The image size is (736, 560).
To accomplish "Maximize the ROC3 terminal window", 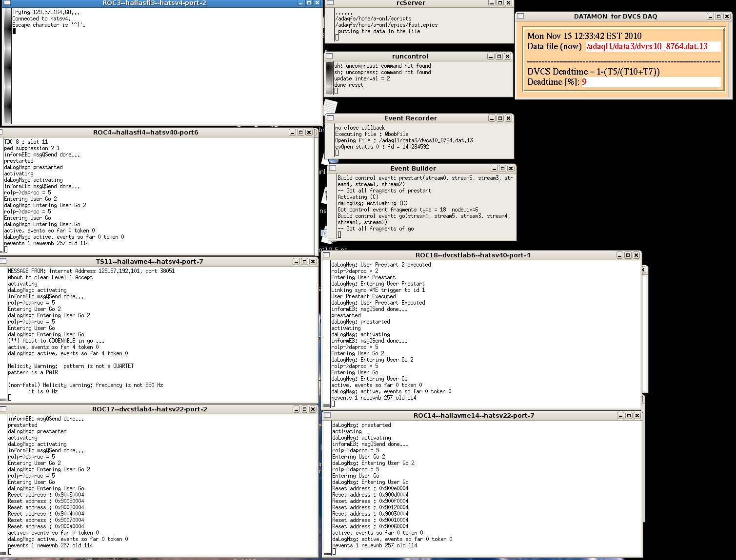I will [x=309, y=2].
